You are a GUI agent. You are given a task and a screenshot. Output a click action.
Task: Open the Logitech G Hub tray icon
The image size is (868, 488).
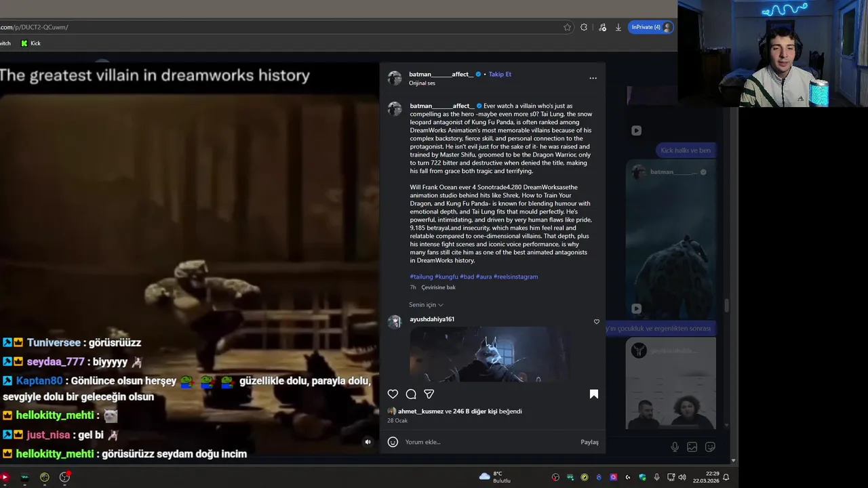click(628, 477)
